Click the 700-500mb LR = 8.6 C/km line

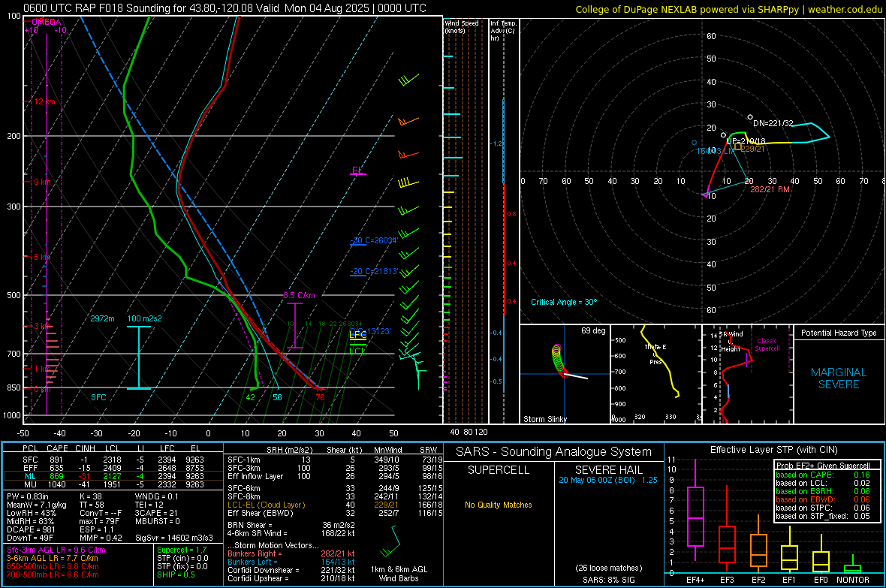coord(53,574)
